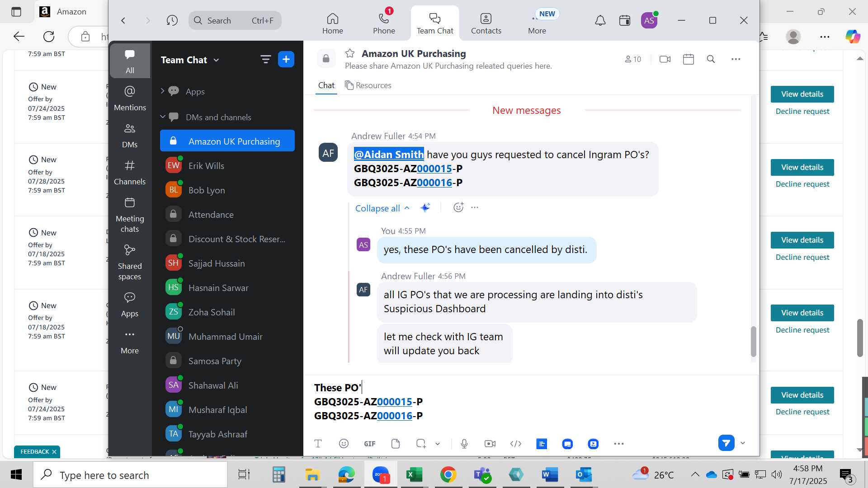Select Amazon UK Purchasing channel
The width and height of the screenshot is (868, 488).
pyautogui.click(x=227, y=141)
